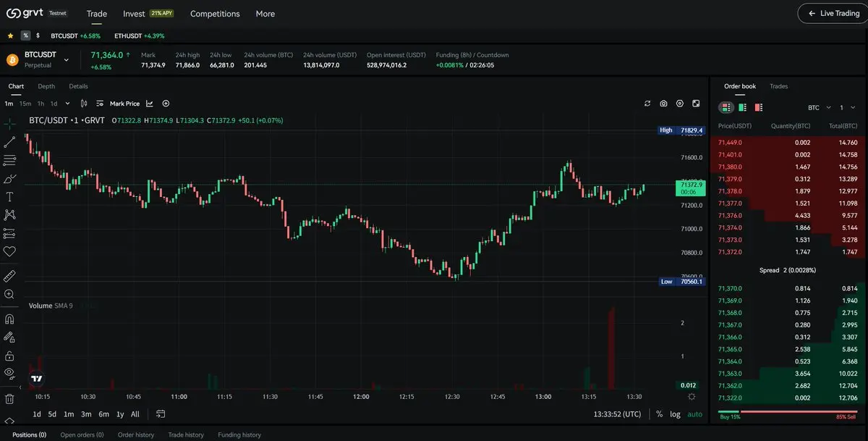
Task: Open the Competitions page
Action: coord(215,14)
